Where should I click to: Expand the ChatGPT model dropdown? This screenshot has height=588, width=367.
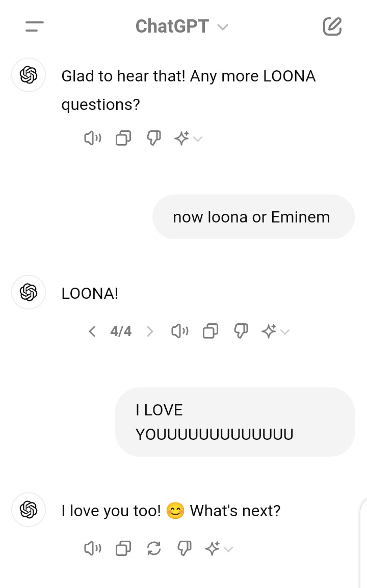tap(182, 26)
